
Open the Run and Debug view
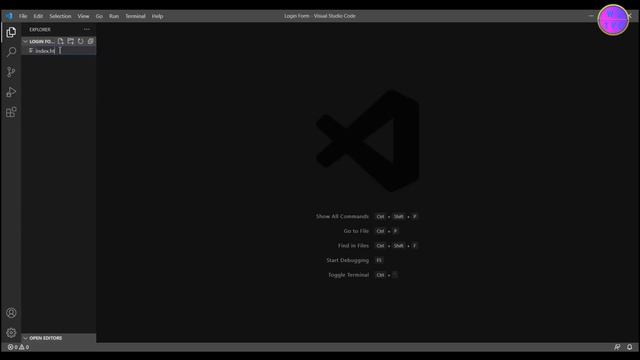(11, 92)
